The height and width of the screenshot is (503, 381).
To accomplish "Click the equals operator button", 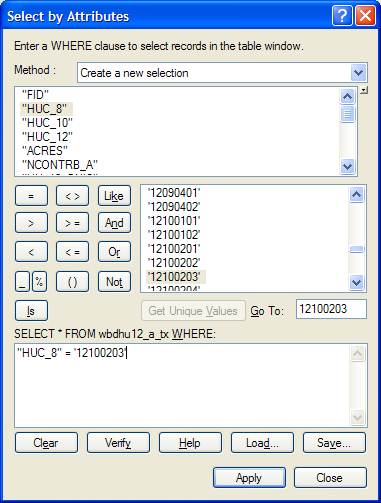I will coord(31,196).
